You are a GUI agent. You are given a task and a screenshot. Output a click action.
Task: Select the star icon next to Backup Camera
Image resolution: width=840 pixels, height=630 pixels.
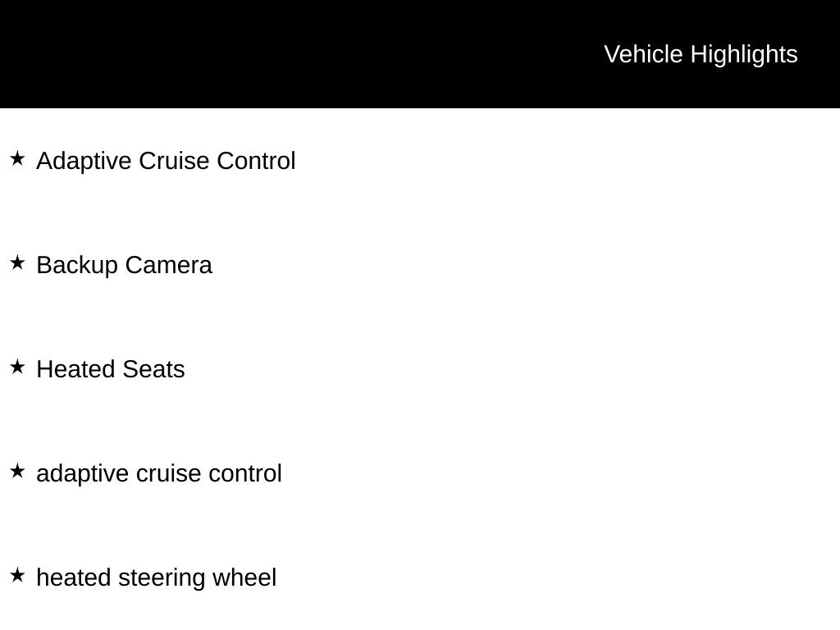(x=17, y=262)
